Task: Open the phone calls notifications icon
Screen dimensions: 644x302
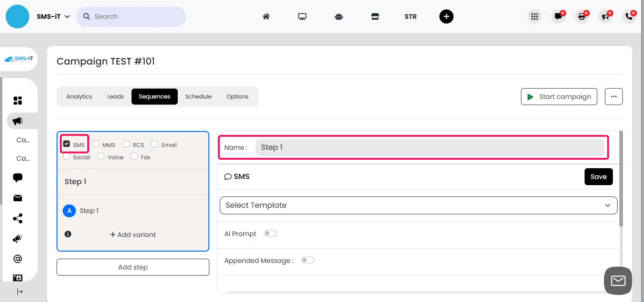Action: (628, 16)
